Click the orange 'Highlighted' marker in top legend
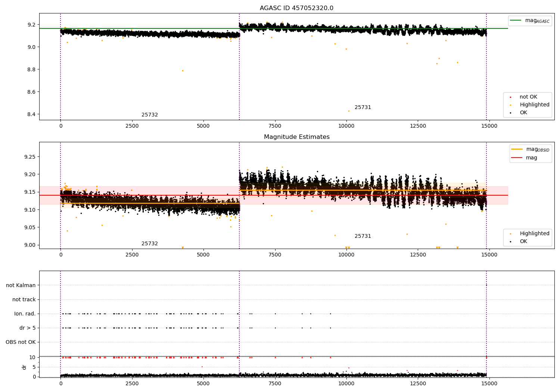The width and height of the screenshot is (560, 392). click(x=510, y=105)
